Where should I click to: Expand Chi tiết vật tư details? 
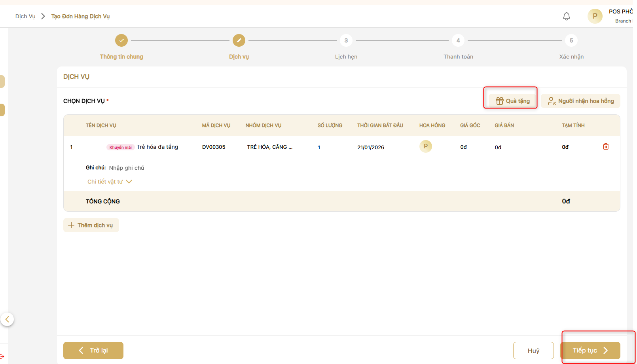(110, 182)
